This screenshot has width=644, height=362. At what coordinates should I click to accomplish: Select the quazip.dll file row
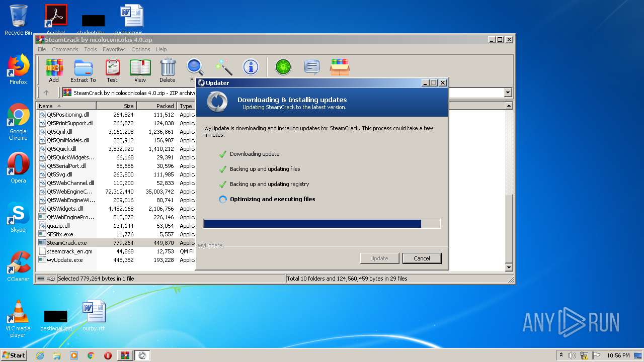[x=116, y=226]
